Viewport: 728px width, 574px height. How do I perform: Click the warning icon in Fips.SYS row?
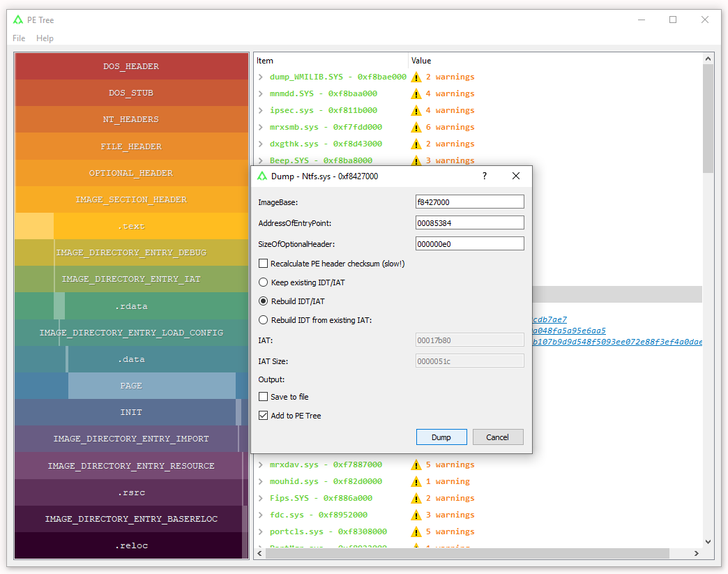(416, 498)
